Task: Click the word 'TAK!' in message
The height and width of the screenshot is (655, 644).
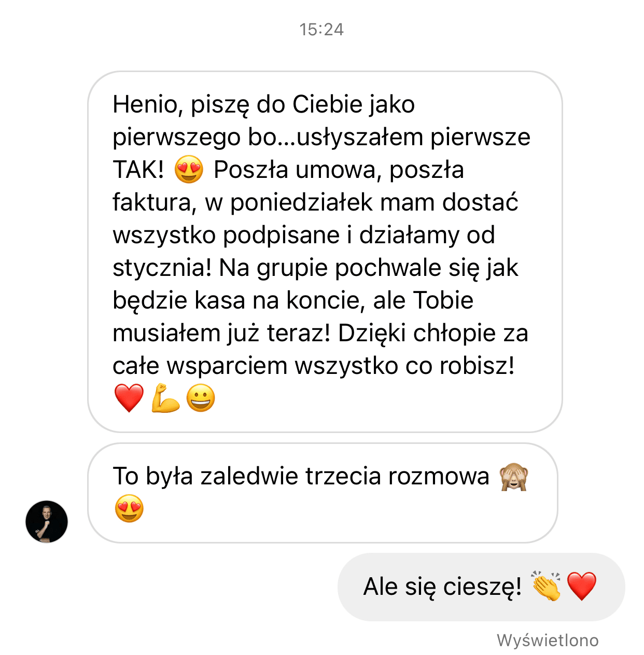Action: point(138,170)
